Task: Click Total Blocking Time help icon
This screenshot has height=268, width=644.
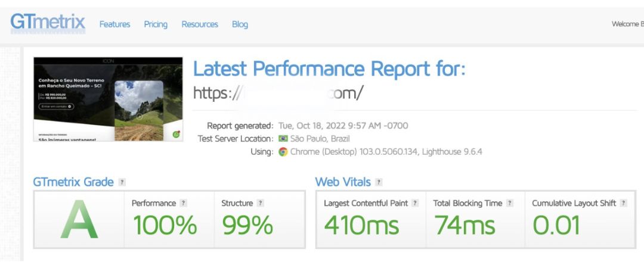Action: tap(510, 203)
